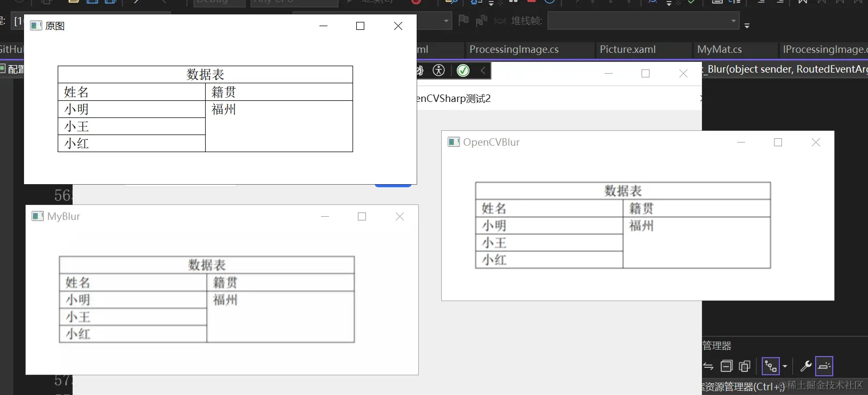Image resolution: width=868 pixels, height=395 pixels.
Task: Click the overlapping documents icon in Solution Explorer
Action: point(745,366)
